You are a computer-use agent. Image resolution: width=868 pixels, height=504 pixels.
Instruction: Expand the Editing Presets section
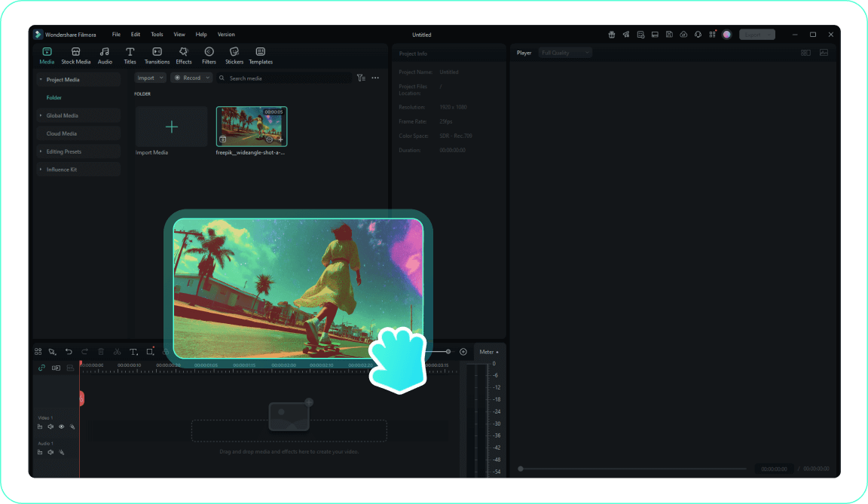pos(78,151)
